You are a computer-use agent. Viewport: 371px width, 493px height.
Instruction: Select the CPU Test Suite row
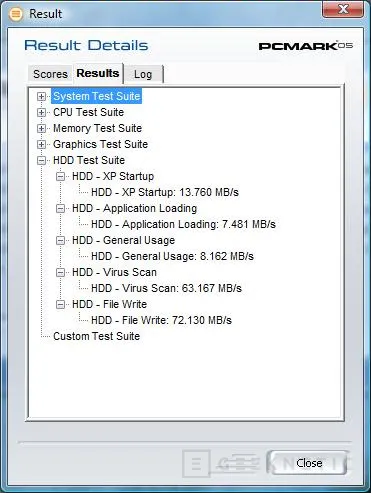(x=89, y=112)
